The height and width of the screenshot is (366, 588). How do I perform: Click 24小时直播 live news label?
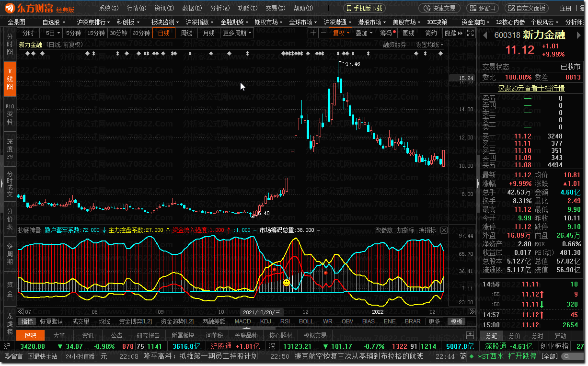pyautogui.click(x=81, y=356)
